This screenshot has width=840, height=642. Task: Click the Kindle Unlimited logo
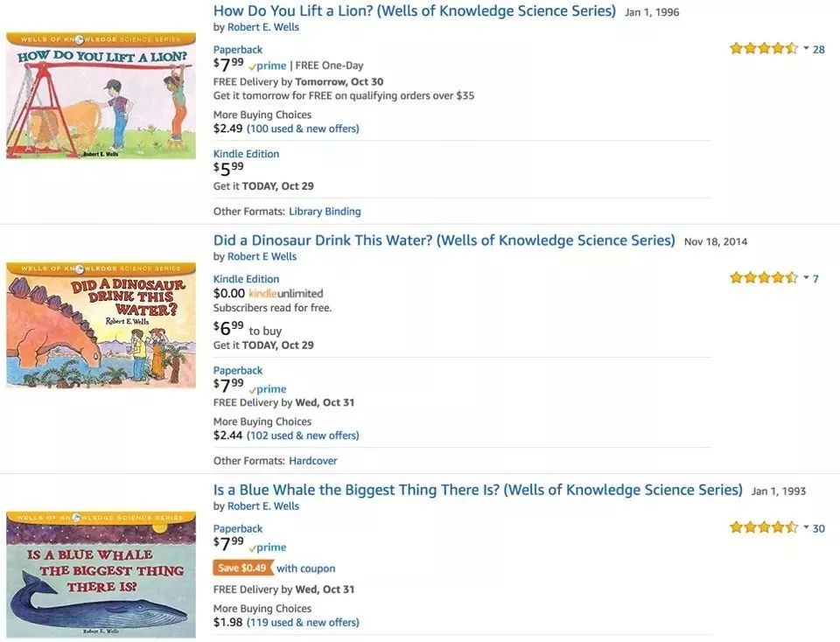(x=286, y=294)
